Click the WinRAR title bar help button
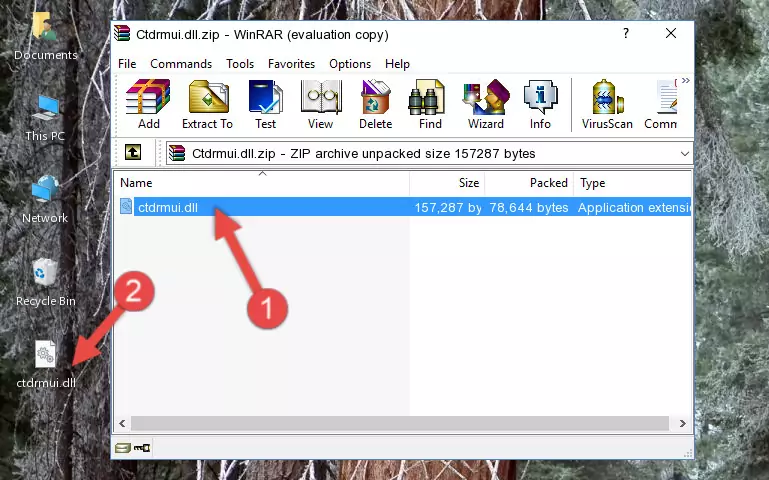769x480 pixels. [x=626, y=33]
